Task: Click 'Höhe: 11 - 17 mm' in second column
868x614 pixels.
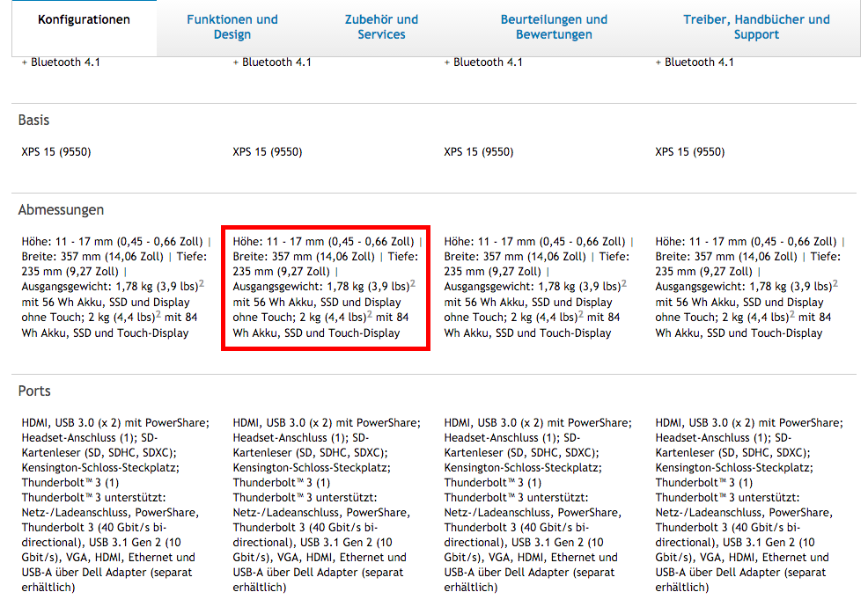Action: click(278, 242)
